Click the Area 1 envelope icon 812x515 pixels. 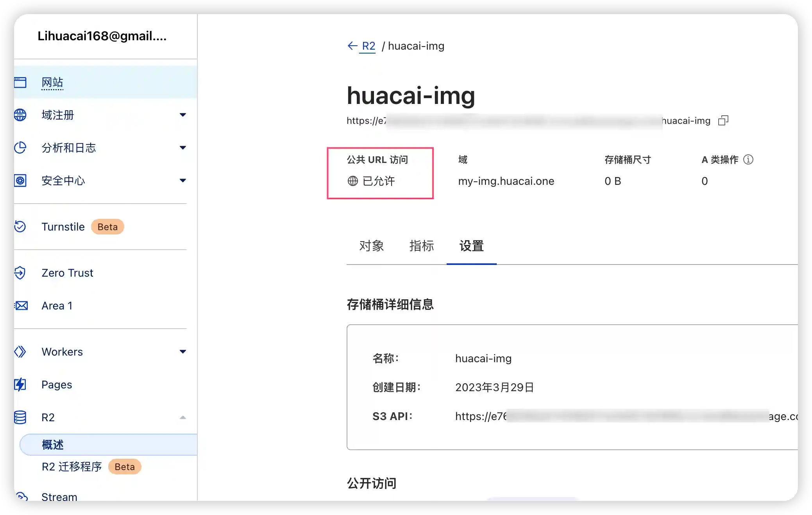[x=21, y=306]
